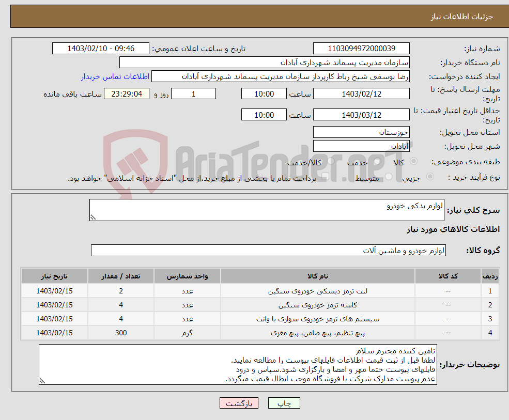Image resolution: width=509 pixels, height=420 pixels.
Task: Click the need date in row 1
Action: pyautogui.click(x=54, y=291)
